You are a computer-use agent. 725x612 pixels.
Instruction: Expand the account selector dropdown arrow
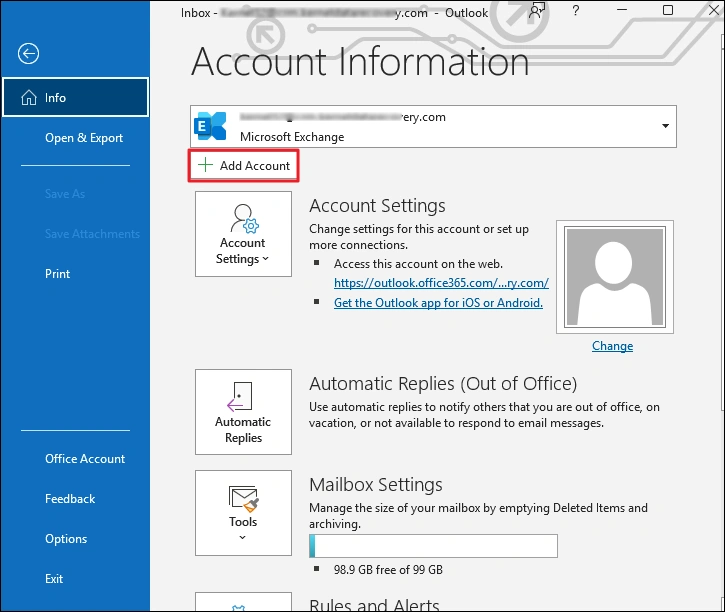click(665, 126)
